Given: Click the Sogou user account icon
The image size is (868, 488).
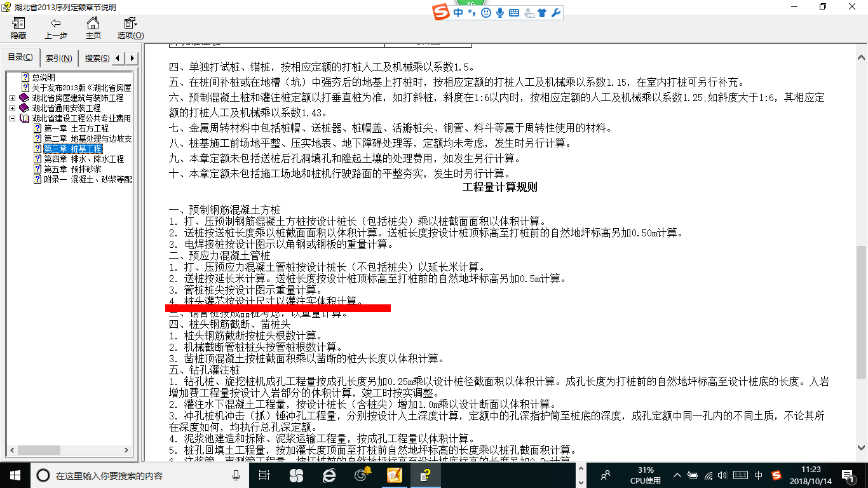Looking at the screenshot, I should coord(529,13).
